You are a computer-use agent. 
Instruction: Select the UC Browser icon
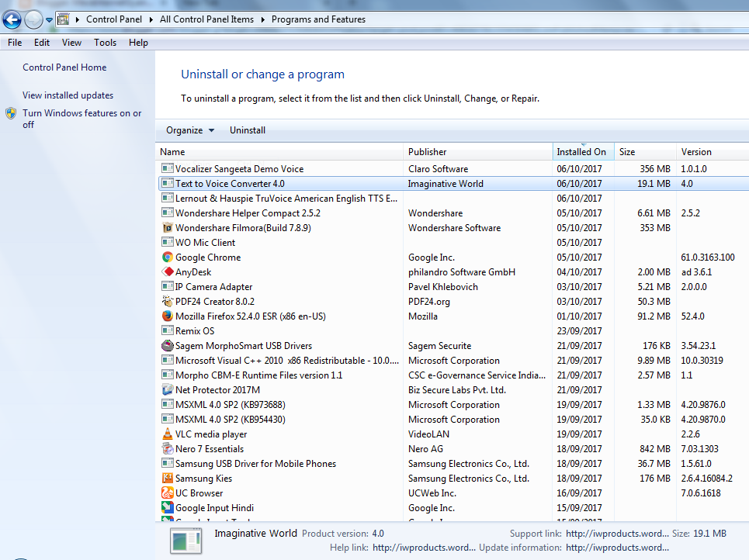[x=167, y=493]
